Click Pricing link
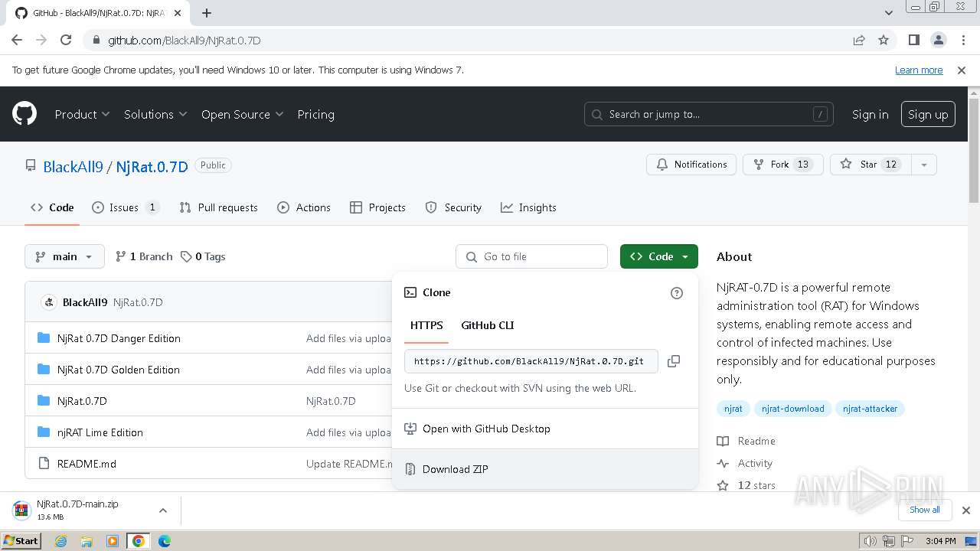The height and width of the screenshot is (551, 980). 315,114
